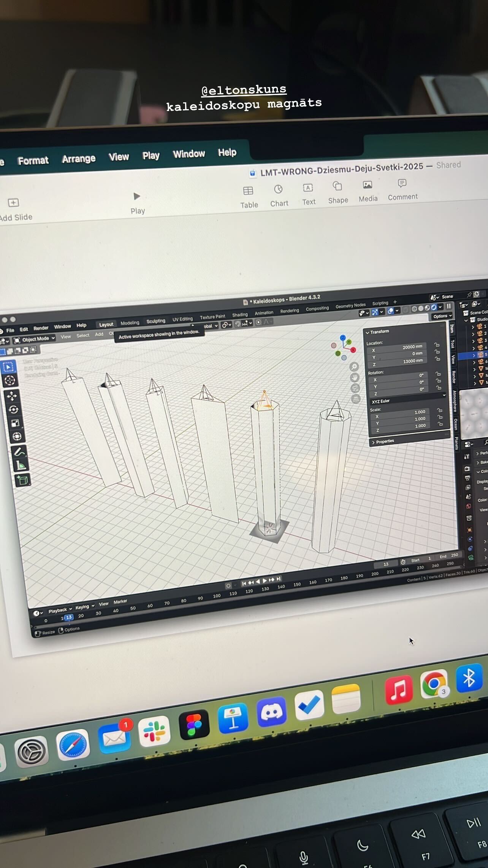Open the Object Mode dropdown
Viewport: 488px width, 868px height.
(35, 339)
